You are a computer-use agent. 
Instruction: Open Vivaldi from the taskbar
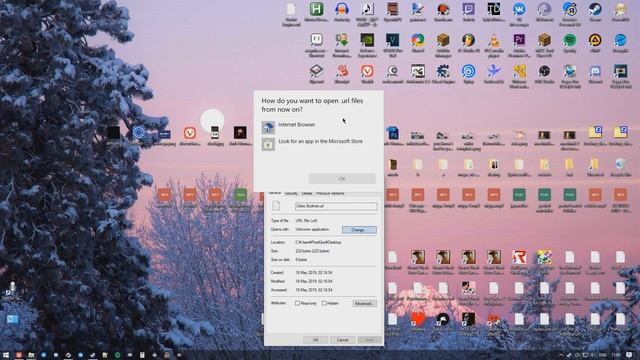tap(19, 355)
